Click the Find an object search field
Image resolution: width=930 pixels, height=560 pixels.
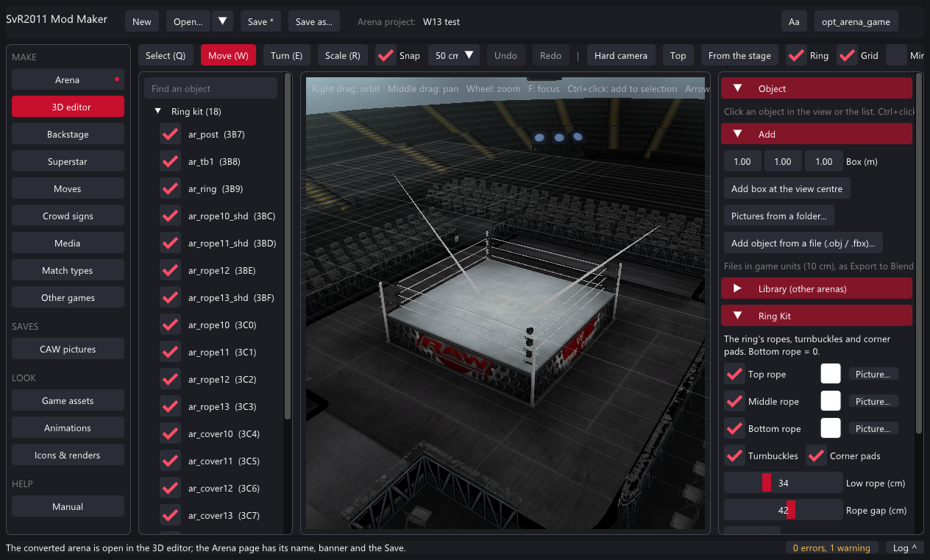click(x=210, y=88)
